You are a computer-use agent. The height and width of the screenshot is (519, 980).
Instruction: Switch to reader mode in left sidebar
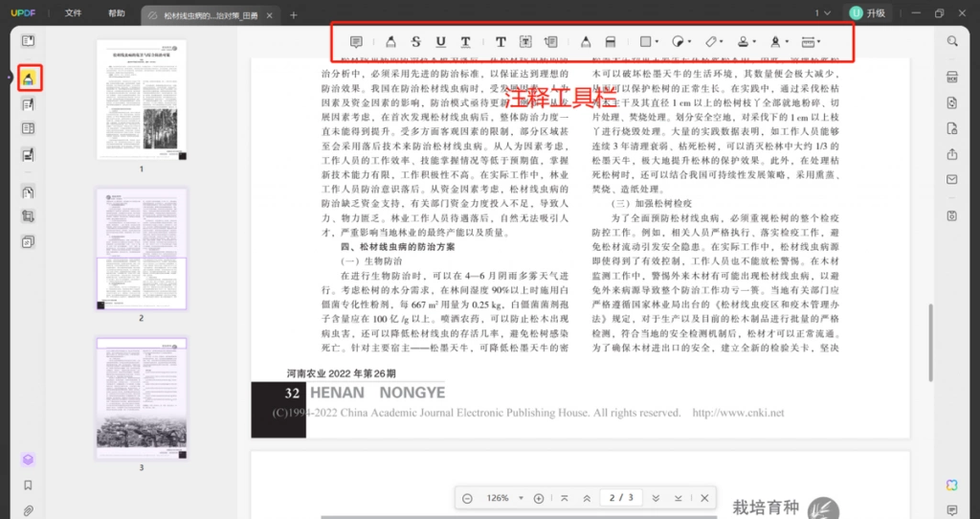coord(28,41)
